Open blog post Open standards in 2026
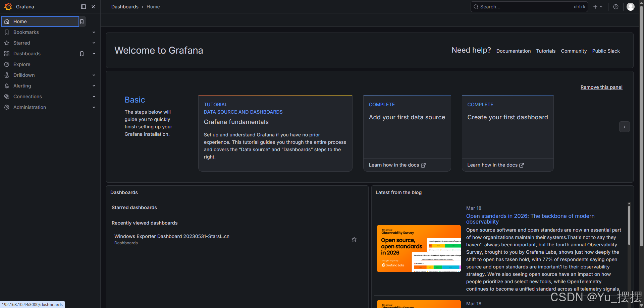This screenshot has height=308, width=644. point(530,219)
